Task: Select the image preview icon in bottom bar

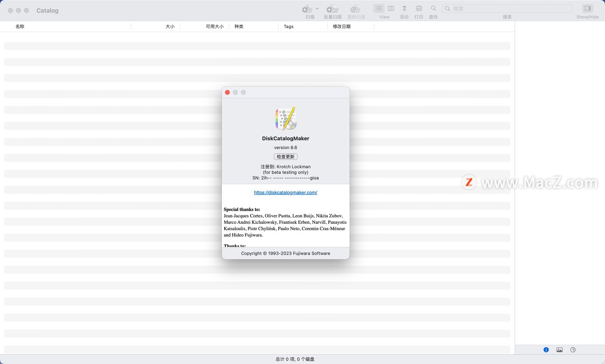Action: coord(559,349)
